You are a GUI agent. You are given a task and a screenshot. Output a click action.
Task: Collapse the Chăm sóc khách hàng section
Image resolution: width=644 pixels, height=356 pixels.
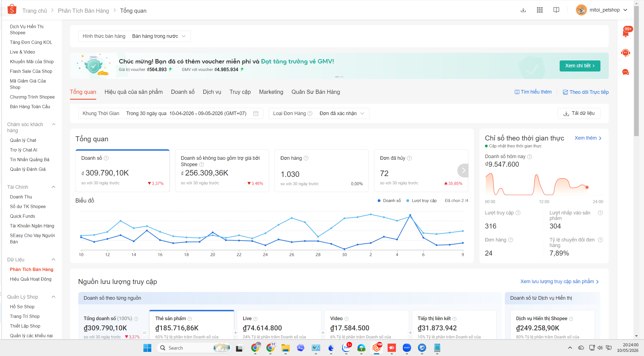[x=54, y=124]
